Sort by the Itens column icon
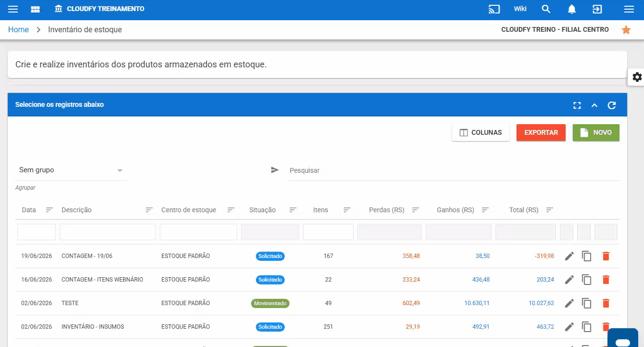This screenshot has width=644, height=347. 347,210
